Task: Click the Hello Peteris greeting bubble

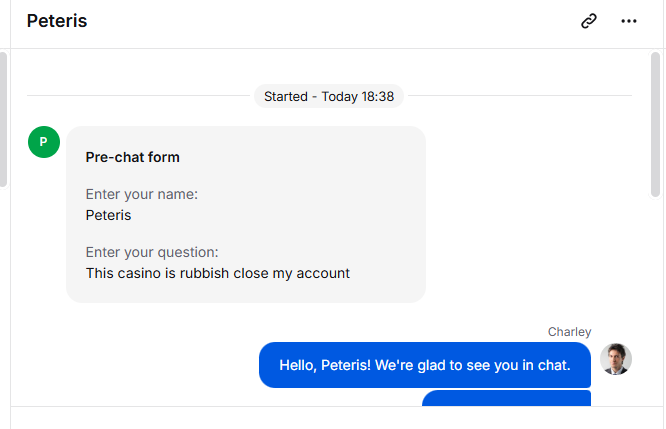Action: tap(425, 365)
